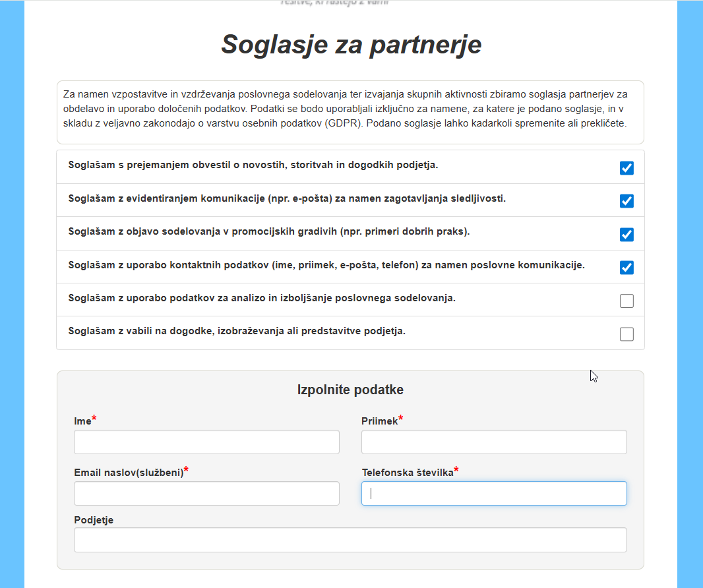
Task: Click the "Priimek" field label
Action: (x=379, y=421)
